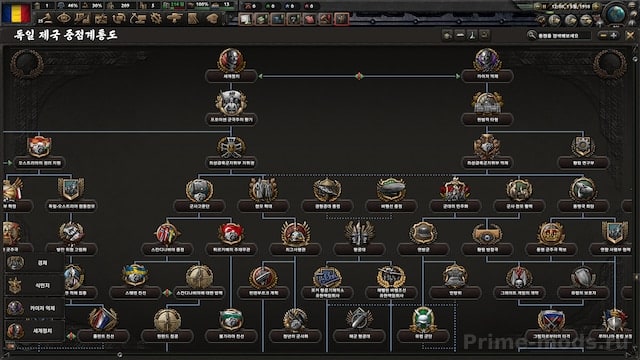This screenshot has width=640, height=360.
Task: Select the French flag knight focus at bottom right
Action: (x=615, y=326)
